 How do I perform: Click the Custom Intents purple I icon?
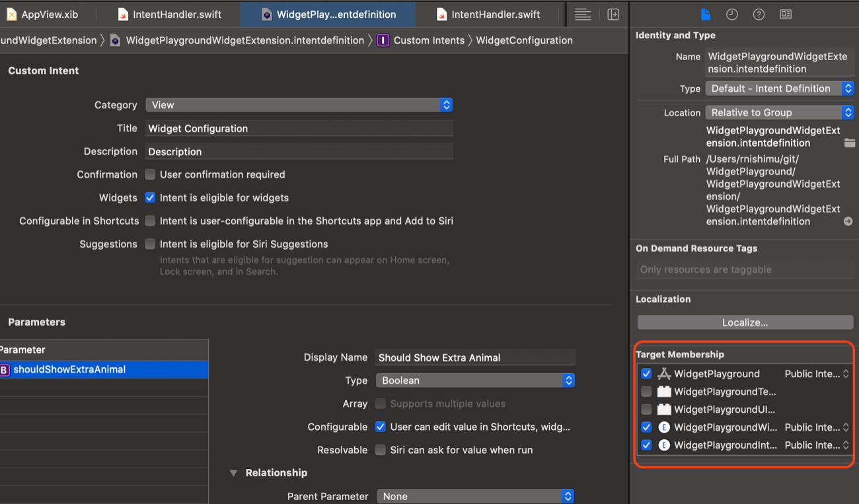[383, 40]
